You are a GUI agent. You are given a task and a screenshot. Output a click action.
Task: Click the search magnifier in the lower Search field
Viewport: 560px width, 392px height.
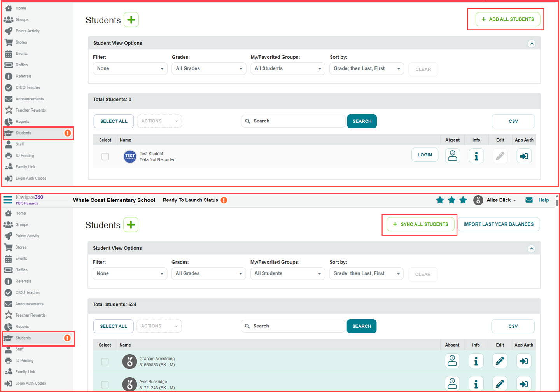247,326
